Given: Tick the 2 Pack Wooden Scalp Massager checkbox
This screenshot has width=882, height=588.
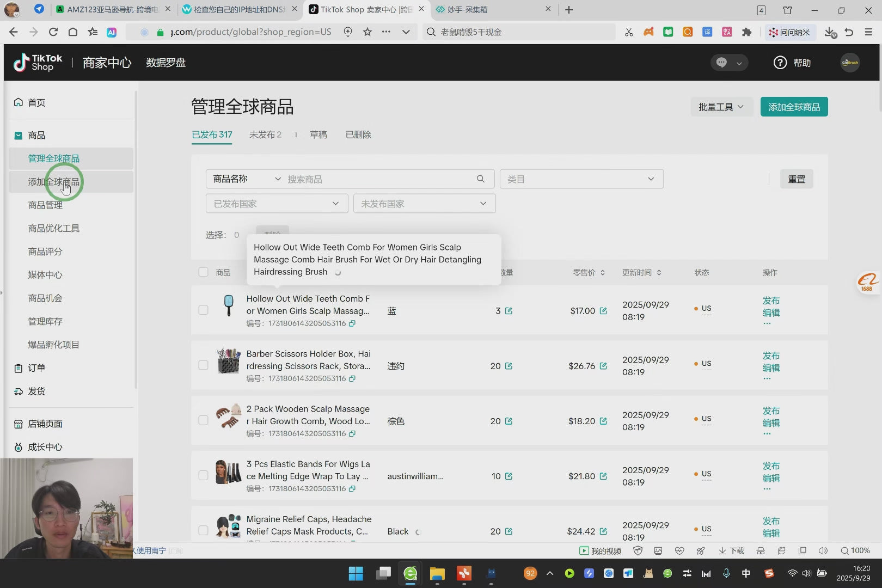Looking at the screenshot, I should 204,420.
